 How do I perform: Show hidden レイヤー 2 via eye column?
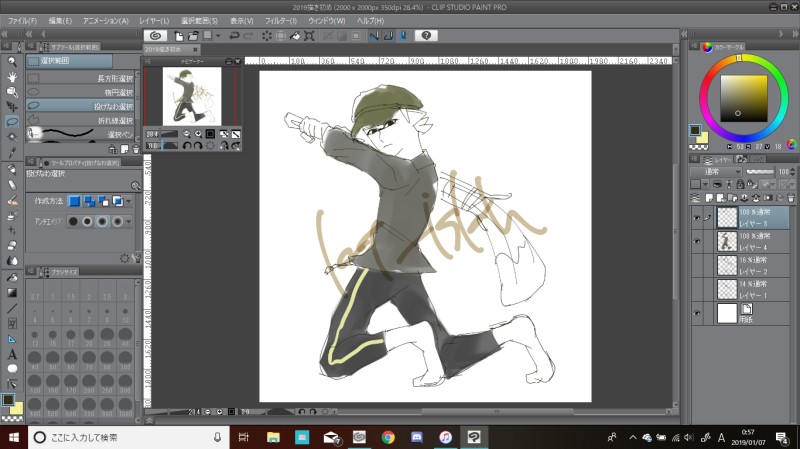click(696, 265)
